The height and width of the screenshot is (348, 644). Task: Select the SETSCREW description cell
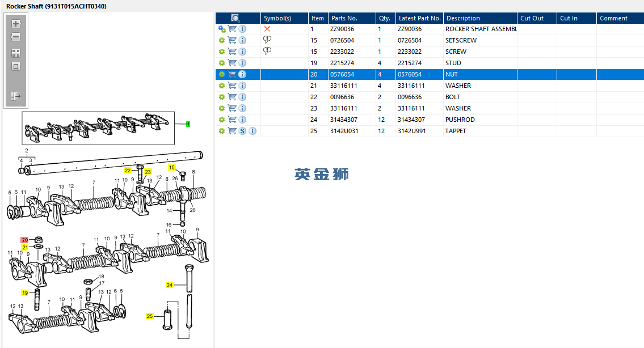[480, 40]
